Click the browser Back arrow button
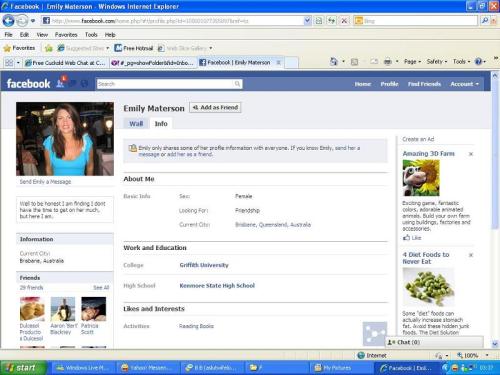Viewport: 500px width, 375px height. tap(8, 21)
